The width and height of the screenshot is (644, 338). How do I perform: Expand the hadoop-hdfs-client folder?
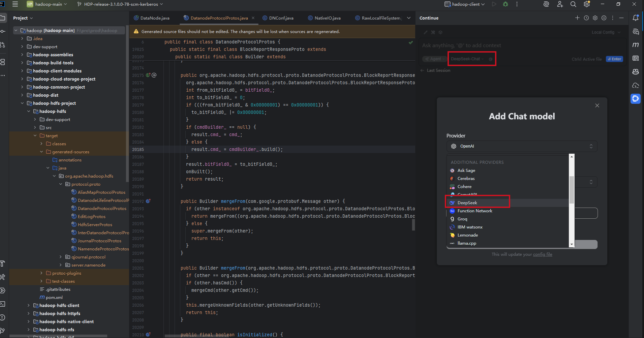(29, 305)
